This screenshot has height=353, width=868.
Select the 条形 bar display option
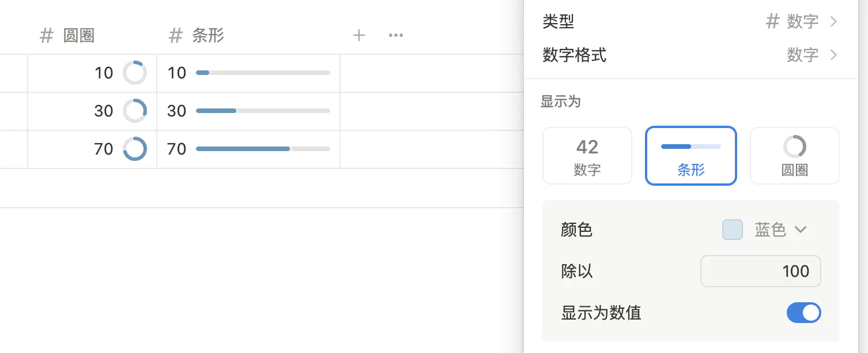690,156
